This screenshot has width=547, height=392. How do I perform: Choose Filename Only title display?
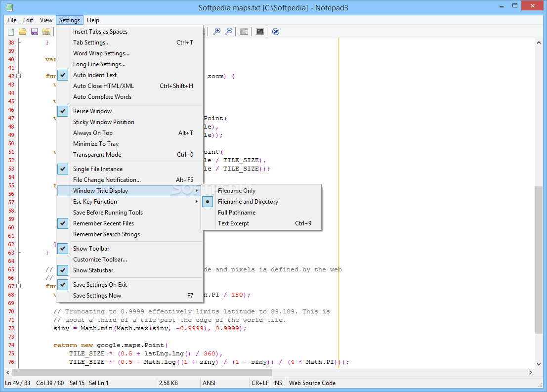(261, 191)
